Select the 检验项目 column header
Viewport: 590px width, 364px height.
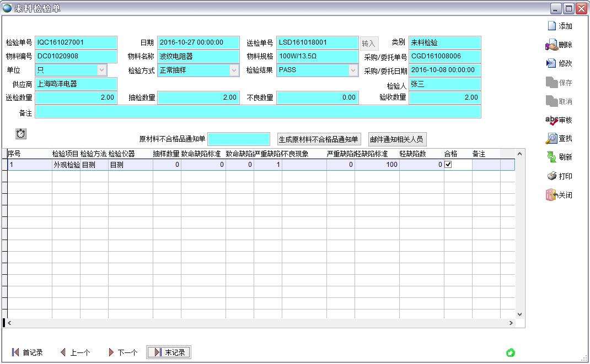pos(66,154)
